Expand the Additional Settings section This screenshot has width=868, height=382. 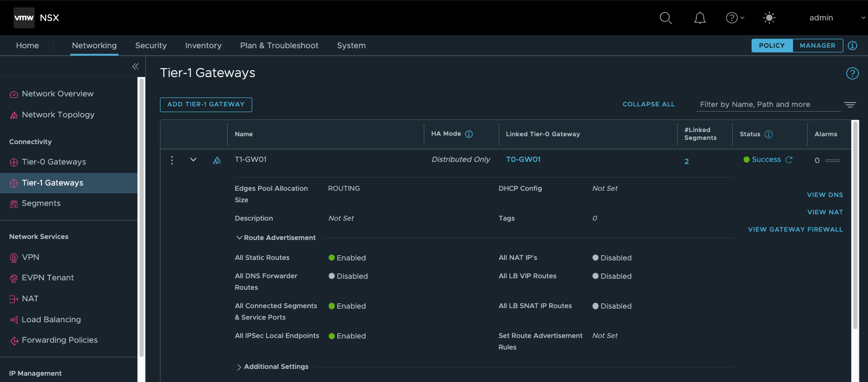[x=239, y=367]
